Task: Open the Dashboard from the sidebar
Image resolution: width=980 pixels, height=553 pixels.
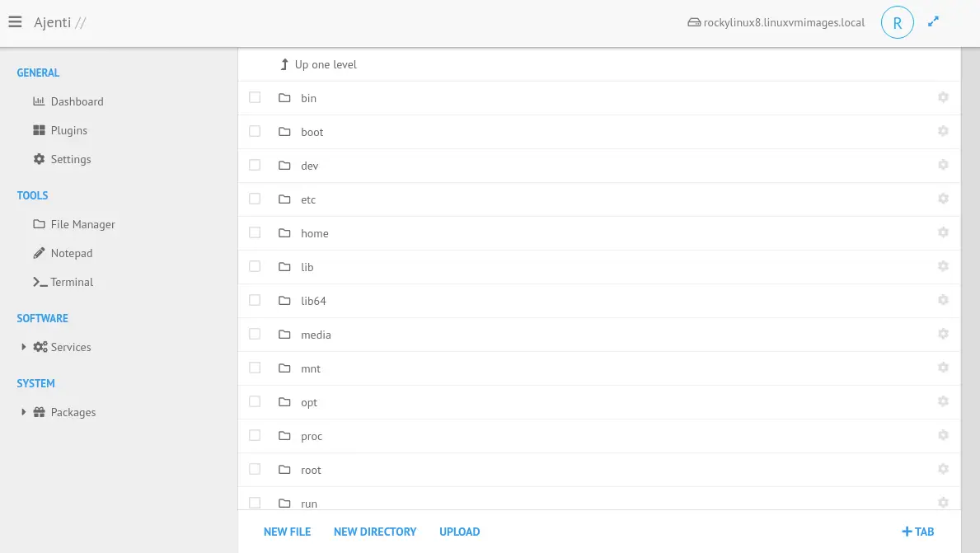Action: point(77,101)
